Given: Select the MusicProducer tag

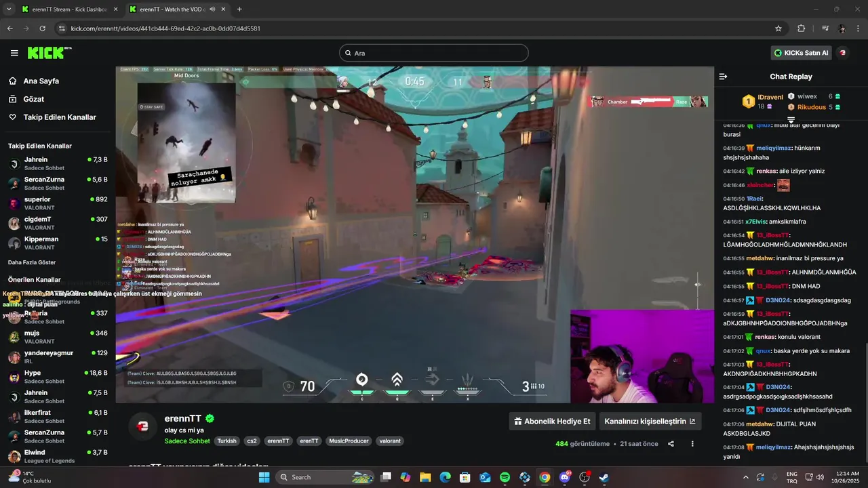Looking at the screenshot, I should coord(349,441).
